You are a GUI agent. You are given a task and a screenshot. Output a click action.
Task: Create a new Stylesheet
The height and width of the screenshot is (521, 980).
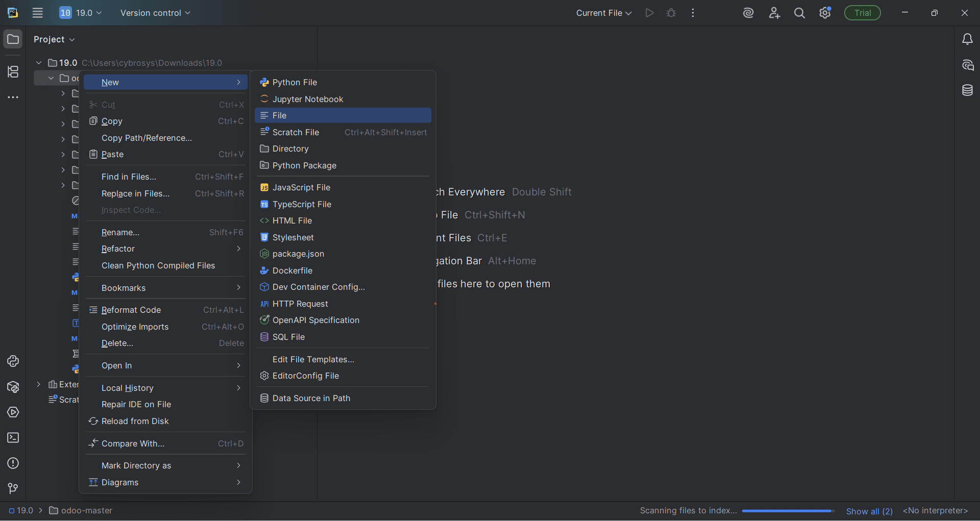[x=343, y=237]
